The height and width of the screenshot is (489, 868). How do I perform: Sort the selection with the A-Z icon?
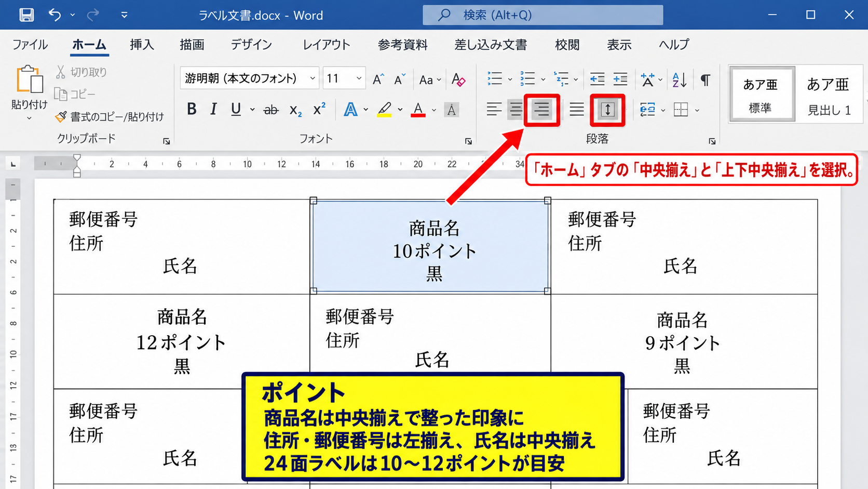pos(680,80)
